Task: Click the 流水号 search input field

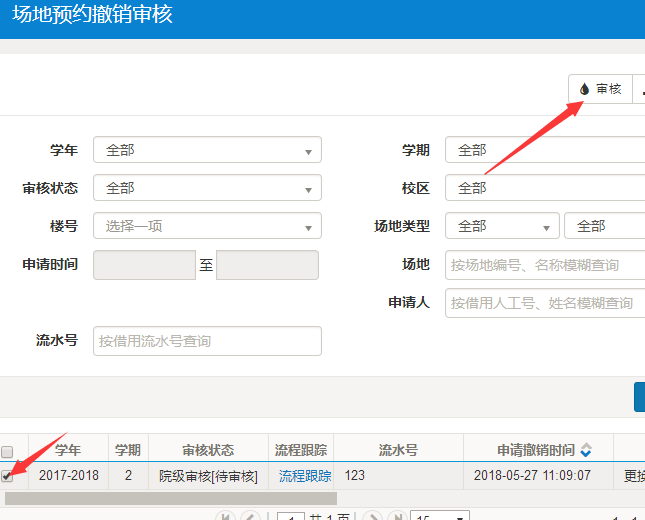Action: point(207,341)
